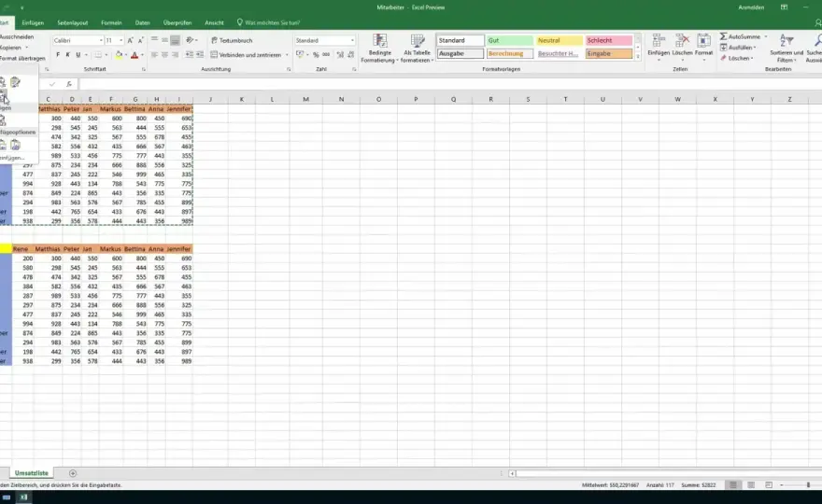
Task: Add a new sheet with the plus icon
Action: (73, 473)
